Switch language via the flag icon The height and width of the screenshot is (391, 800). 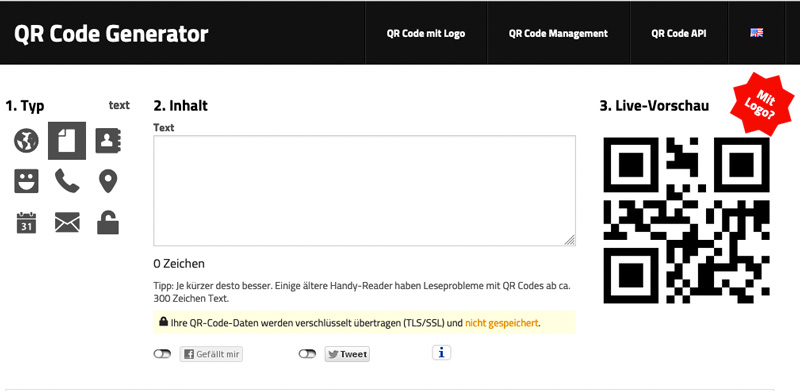[757, 33]
